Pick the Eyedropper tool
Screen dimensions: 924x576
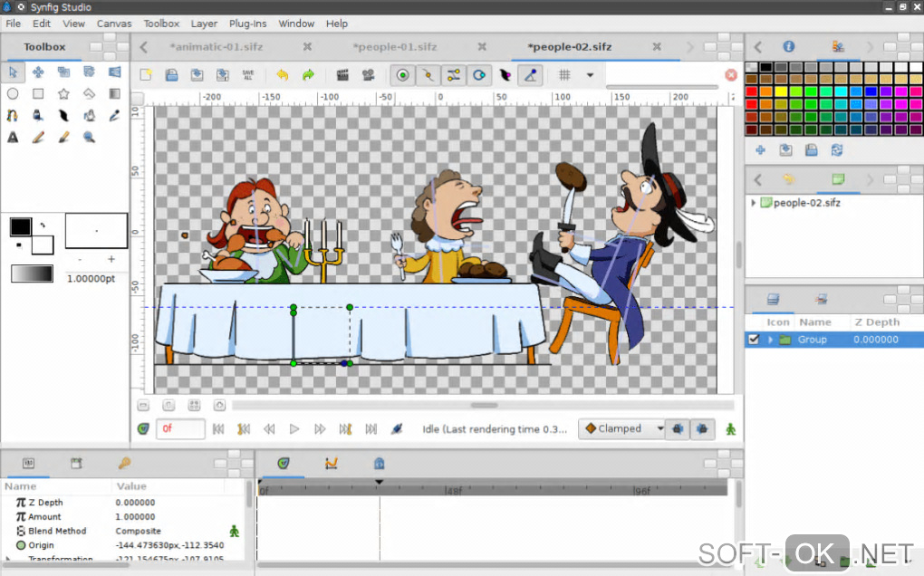pos(114,115)
